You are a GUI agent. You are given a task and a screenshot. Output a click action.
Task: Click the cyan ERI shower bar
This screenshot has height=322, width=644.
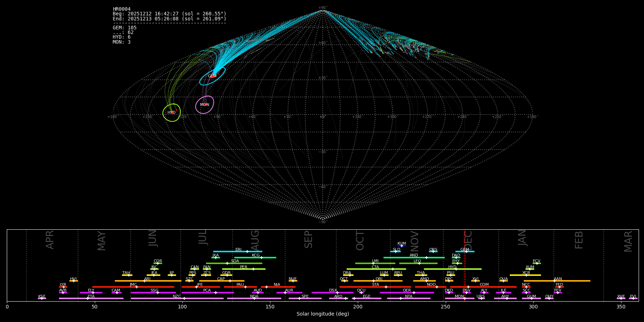(x=229, y=252)
